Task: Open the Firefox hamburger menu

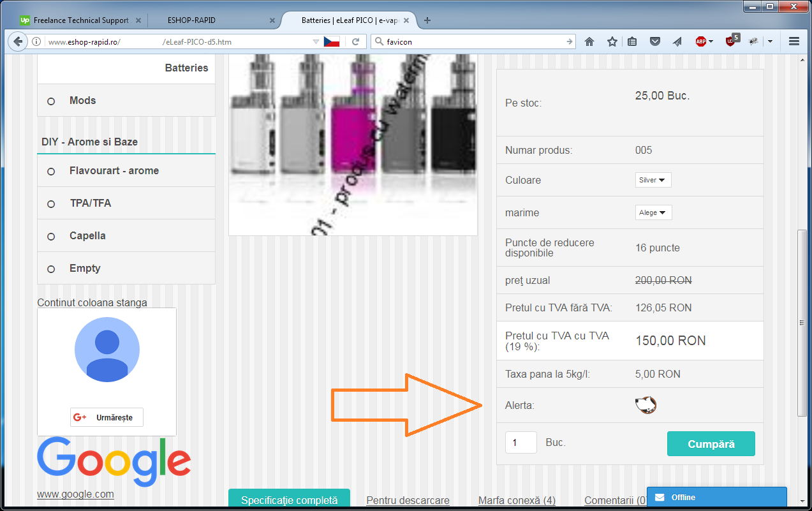Action: click(x=794, y=41)
